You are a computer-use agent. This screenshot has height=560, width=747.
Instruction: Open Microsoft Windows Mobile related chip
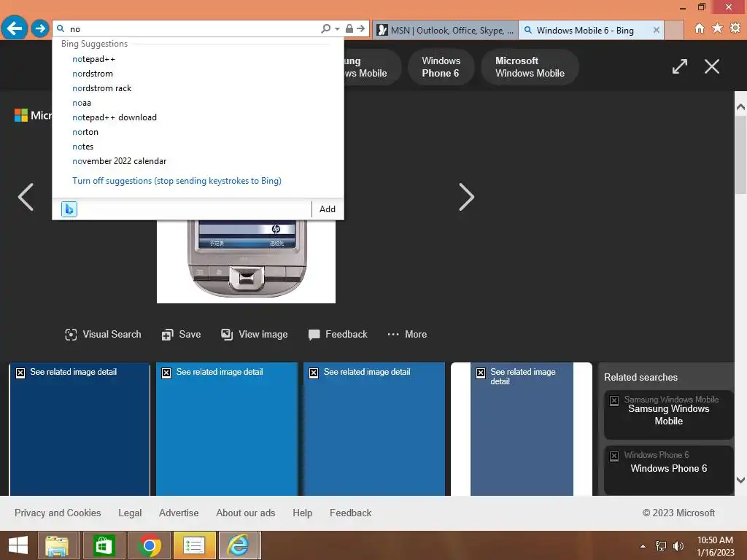point(530,67)
